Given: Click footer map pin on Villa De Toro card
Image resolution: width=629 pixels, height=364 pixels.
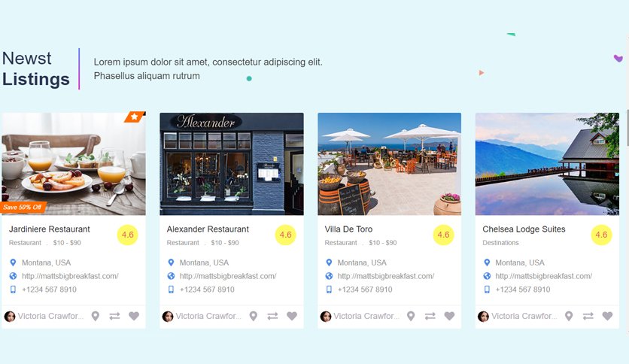Looking at the screenshot, I should 411,317.
